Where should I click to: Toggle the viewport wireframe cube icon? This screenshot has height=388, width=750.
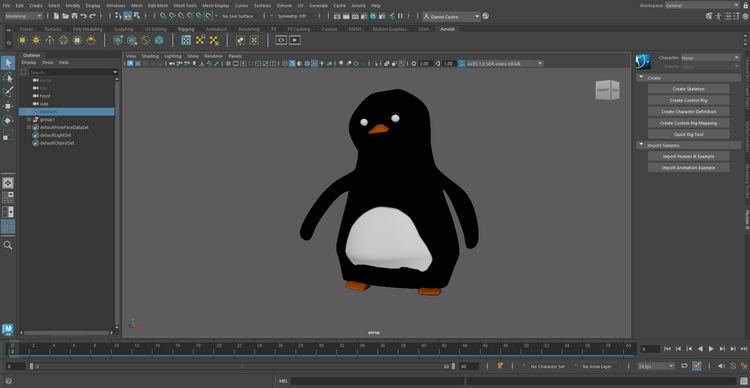[x=285, y=63]
